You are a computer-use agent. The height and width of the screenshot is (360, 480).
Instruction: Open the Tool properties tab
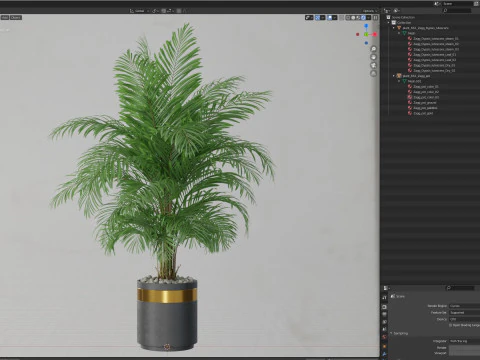(384, 298)
